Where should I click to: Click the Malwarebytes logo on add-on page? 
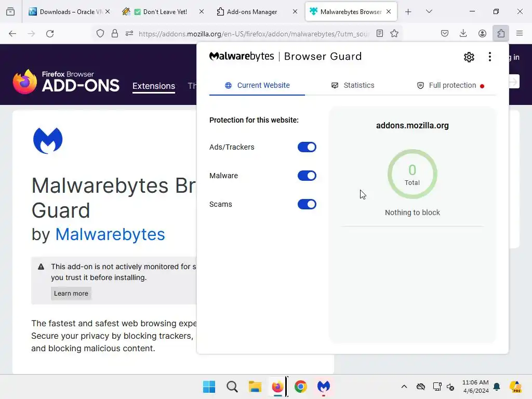click(48, 140)
